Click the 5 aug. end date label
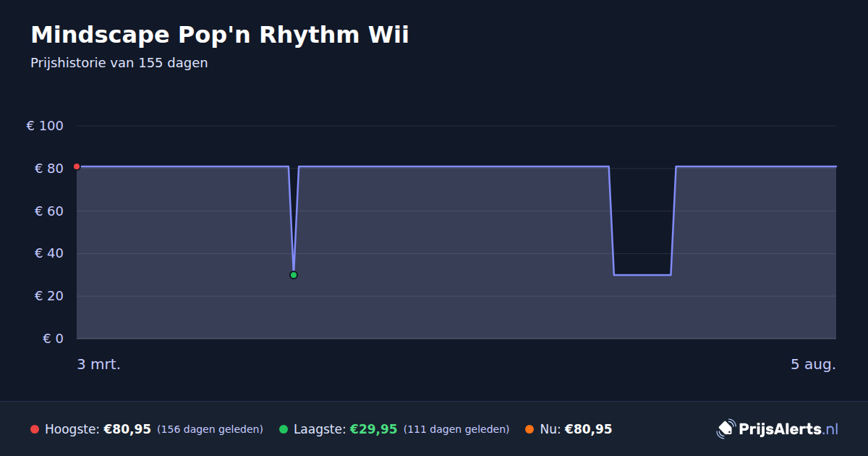The width and height of the screenshot is (868, 456). 813,364
